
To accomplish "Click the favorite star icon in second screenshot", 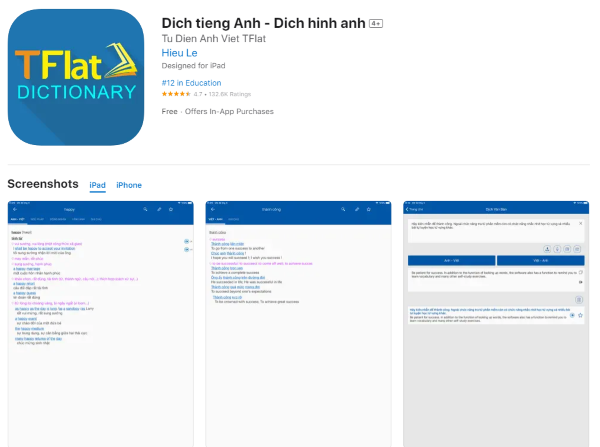I will [369, 209].
